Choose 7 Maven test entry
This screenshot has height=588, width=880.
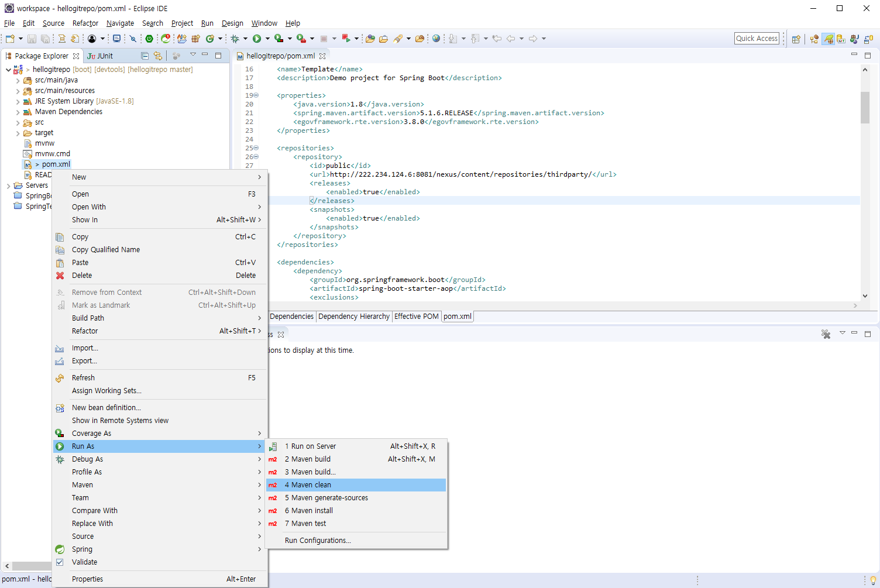(356, 524)
